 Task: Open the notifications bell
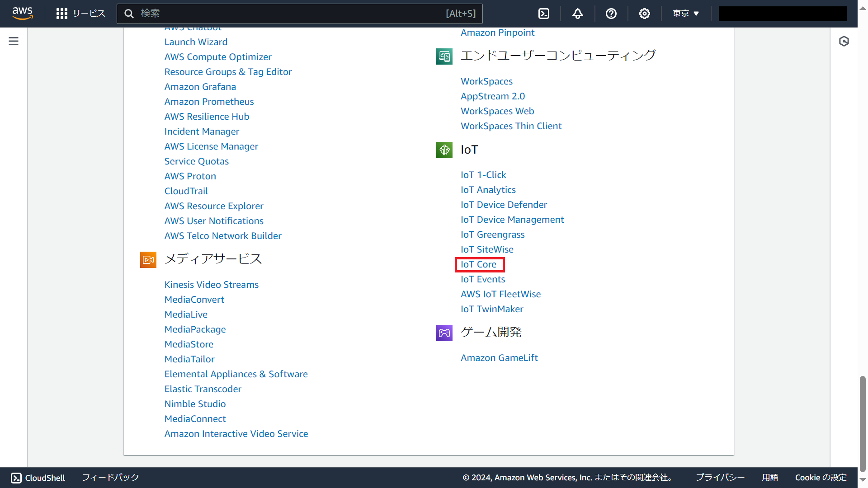coord(577,14)
